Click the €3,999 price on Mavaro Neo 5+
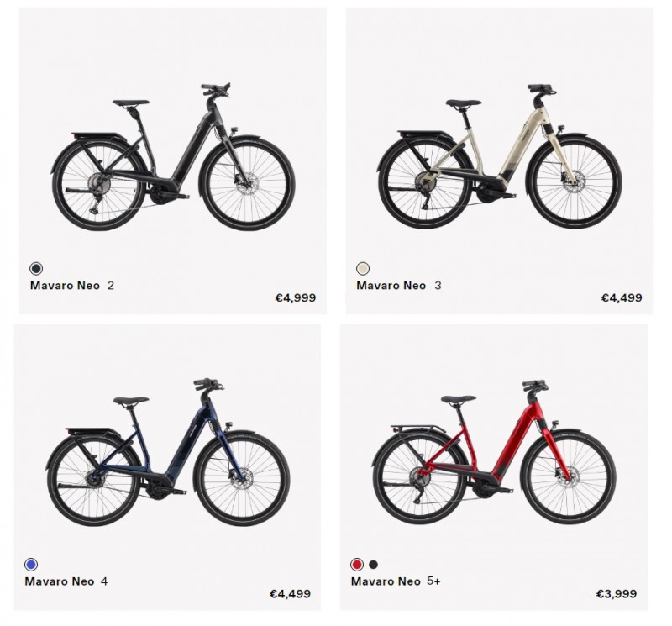This screenshot has width=672, height=626. click(x=617, y=594)
